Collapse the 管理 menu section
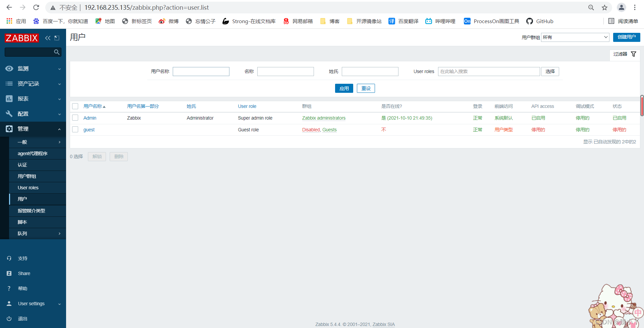 pyautogui.click(x=59, y=129)
